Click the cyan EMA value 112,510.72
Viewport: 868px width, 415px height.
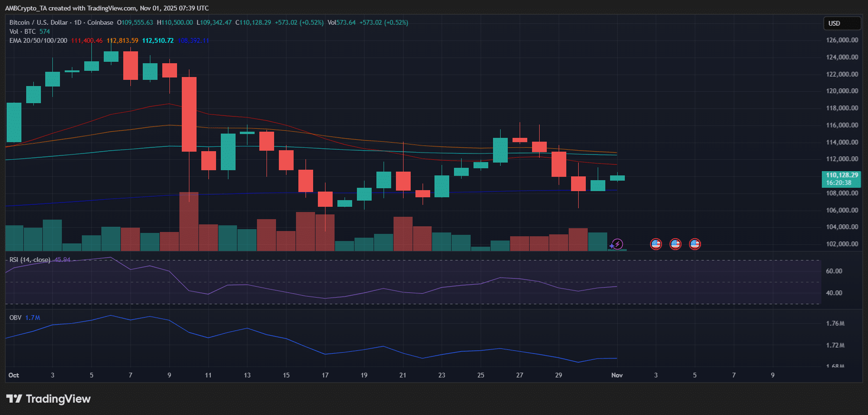click(158, 40)
